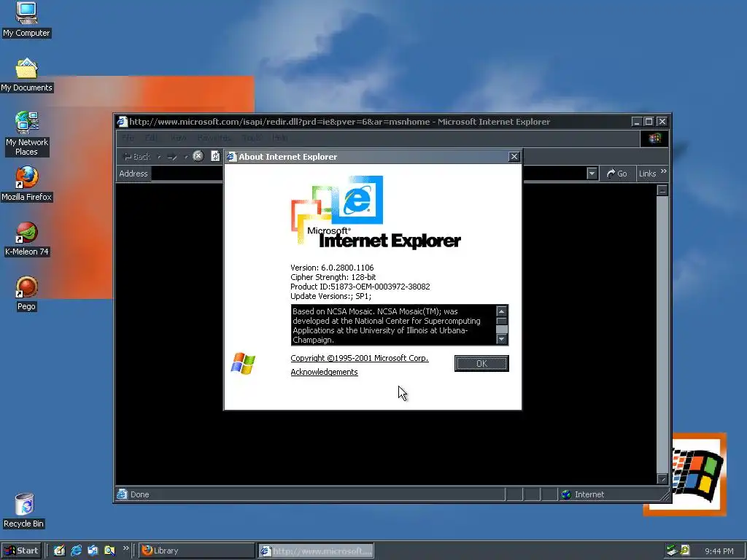Viewport: 747px width, 560px height.
Task: Click the Forward arrow in IE toolbar
Action: pyautogui.click(x=172, y=157)
